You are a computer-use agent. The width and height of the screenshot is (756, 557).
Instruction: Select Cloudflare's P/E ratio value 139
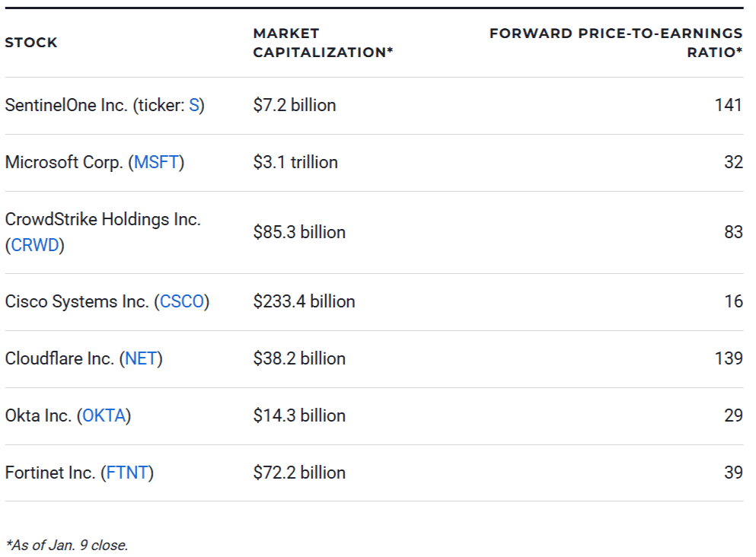click(728, 358)
